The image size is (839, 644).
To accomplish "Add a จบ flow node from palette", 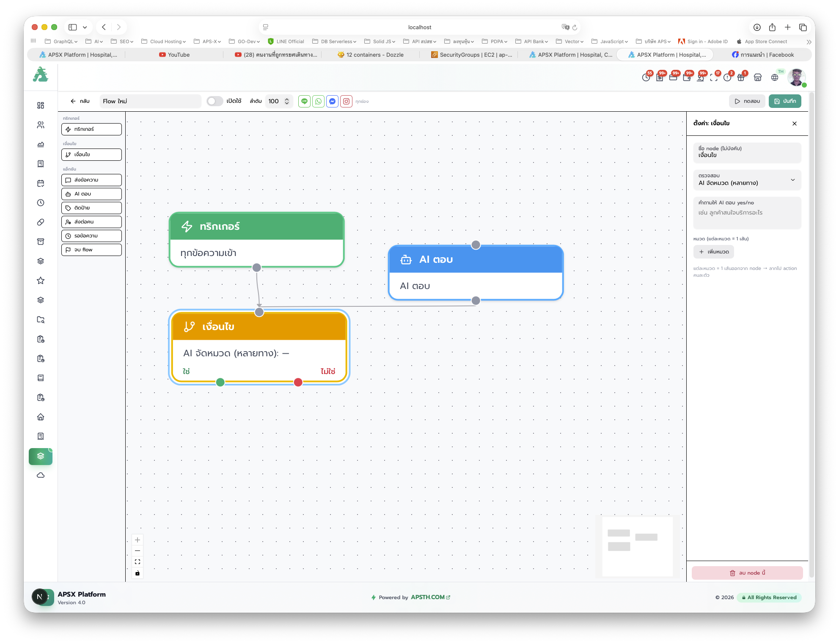I will coord(91,250).
